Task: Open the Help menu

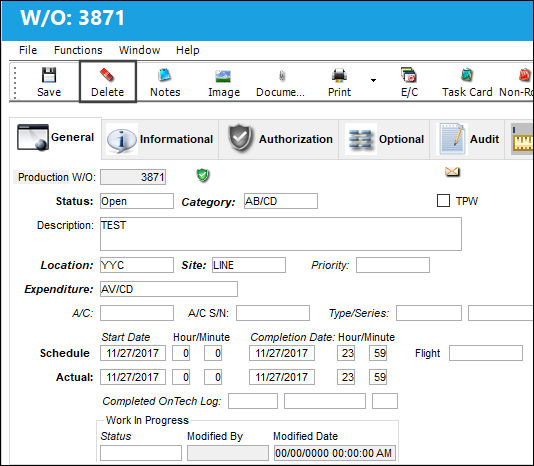Action: (188, 50)
